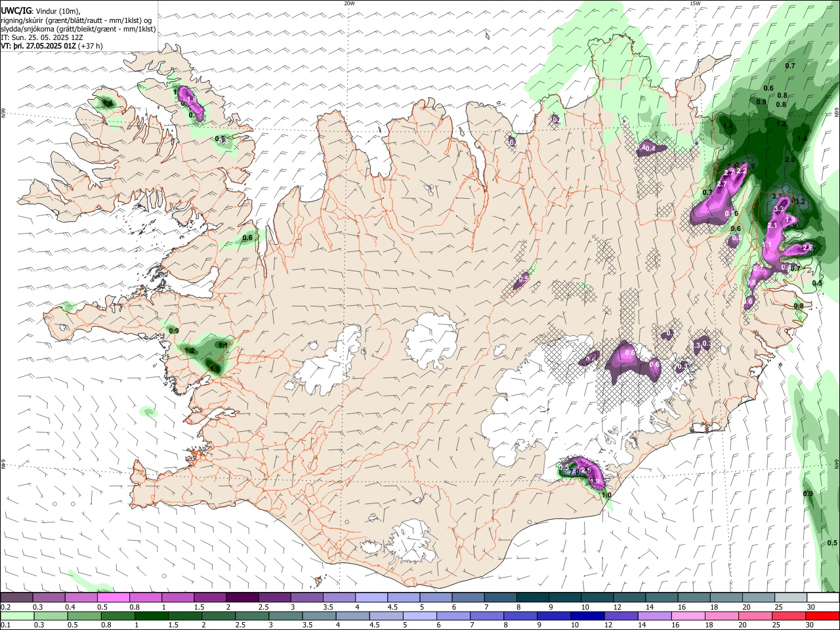Click the 15W longitude label
Viewport: 840px width, 630px height.
(x=695, y=3)
